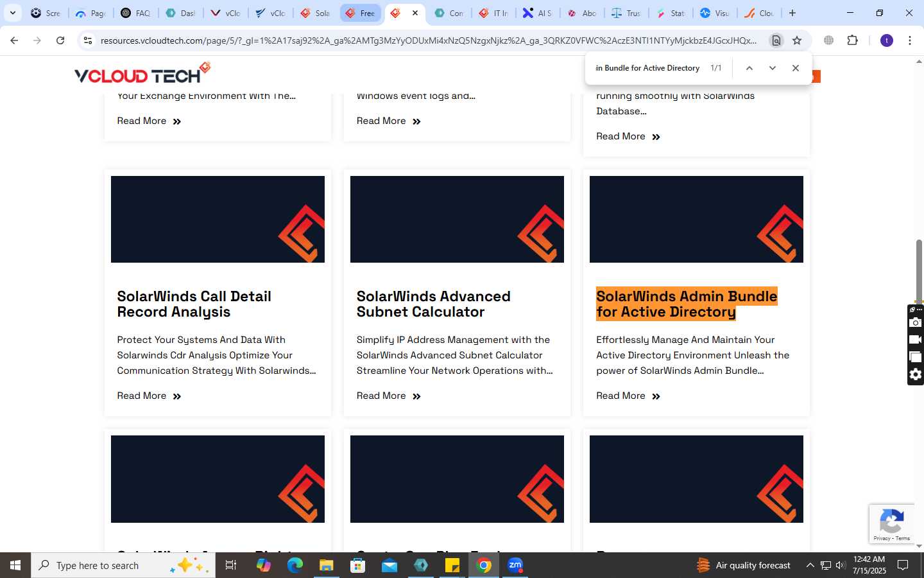The width and height of the screenshot is (924, 578).
Task: Expand the tab search dropdown
Action: (x=12, y=13)
